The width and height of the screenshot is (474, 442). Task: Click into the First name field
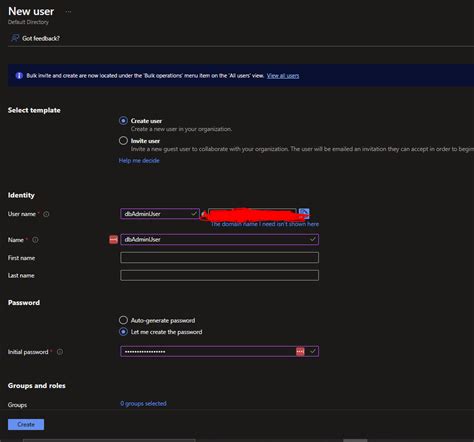[x=219, y=257]
